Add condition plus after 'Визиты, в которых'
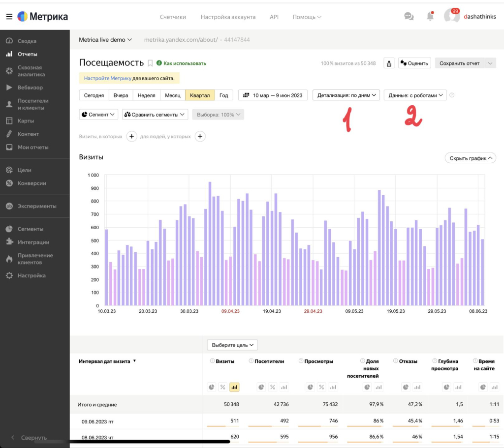The height and width of the screenshot is (448, 504). (131, 136)
